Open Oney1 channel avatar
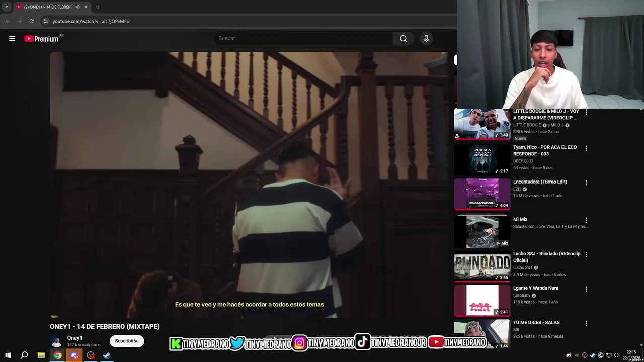 tap(56, 341)
